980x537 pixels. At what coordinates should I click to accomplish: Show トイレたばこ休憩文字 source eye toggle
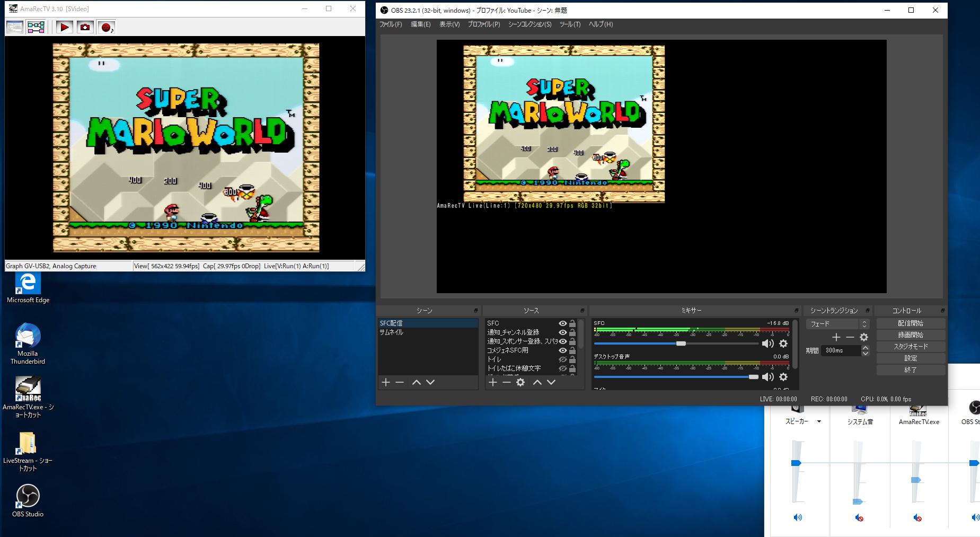click(563, 368)
